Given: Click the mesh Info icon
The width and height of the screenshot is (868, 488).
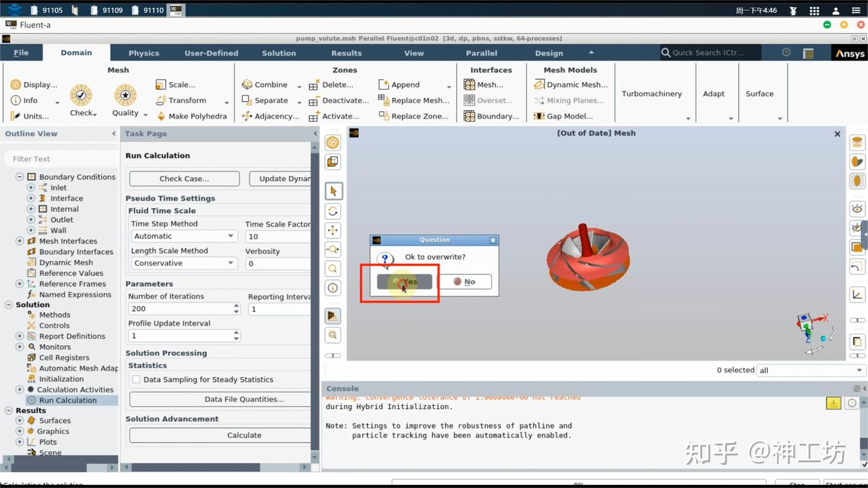Looking at the screenshot, I should pyautogui.click(x=16, y=101).
